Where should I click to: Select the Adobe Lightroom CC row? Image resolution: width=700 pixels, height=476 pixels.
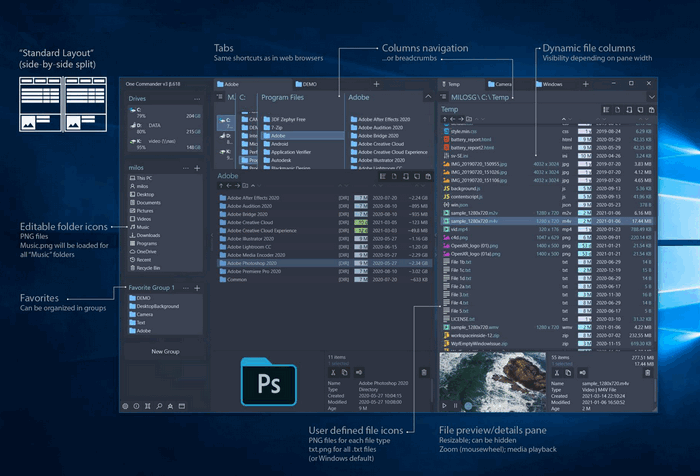coord(324,247)
